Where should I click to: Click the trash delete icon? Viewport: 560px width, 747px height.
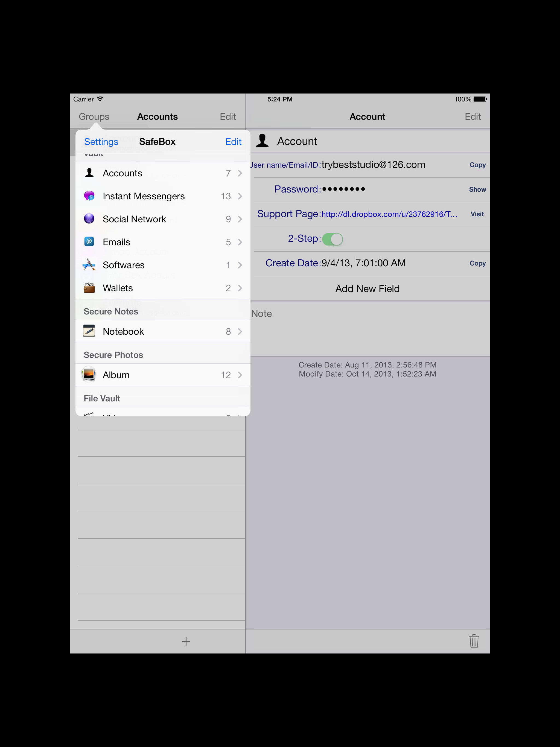[x=474, y=641]
